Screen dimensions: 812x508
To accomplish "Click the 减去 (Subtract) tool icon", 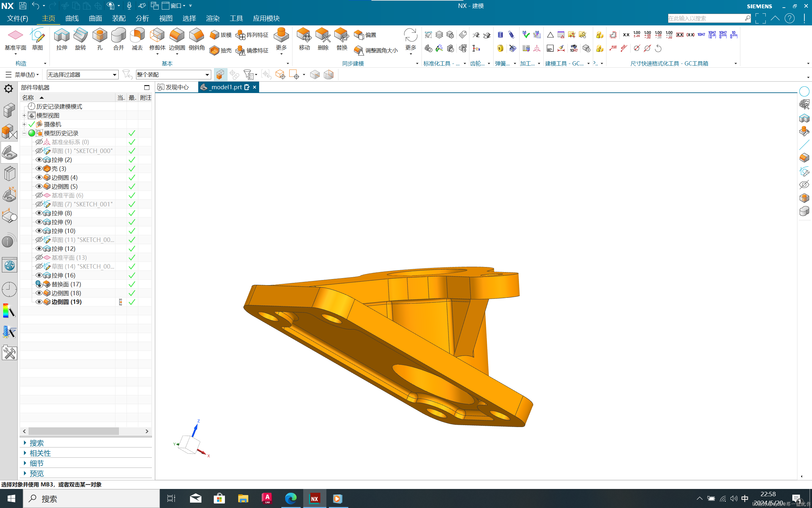I will point(137,39).
